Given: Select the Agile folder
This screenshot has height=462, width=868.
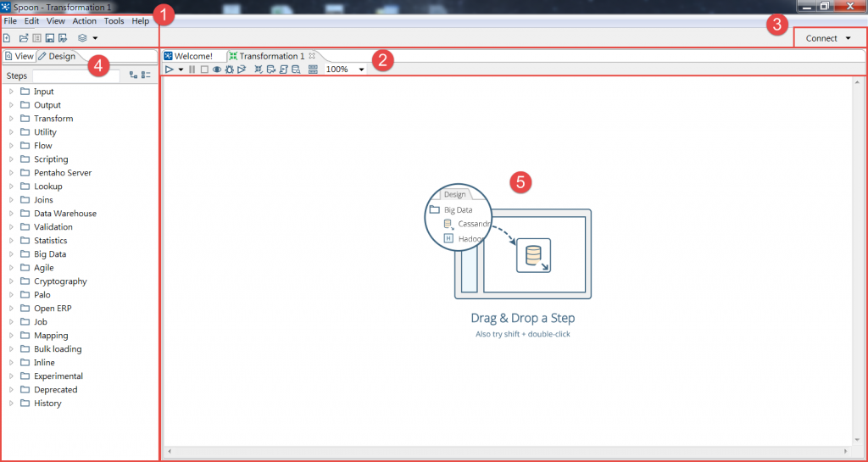Looking at the screenshot, I should coord(37,268).
